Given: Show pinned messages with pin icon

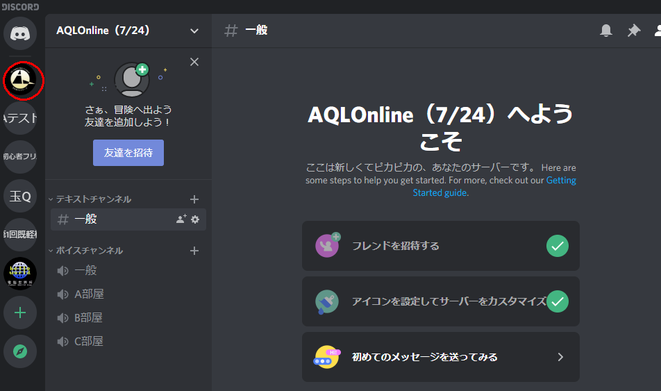Looking at the screenshot, I should click(634, 30).
